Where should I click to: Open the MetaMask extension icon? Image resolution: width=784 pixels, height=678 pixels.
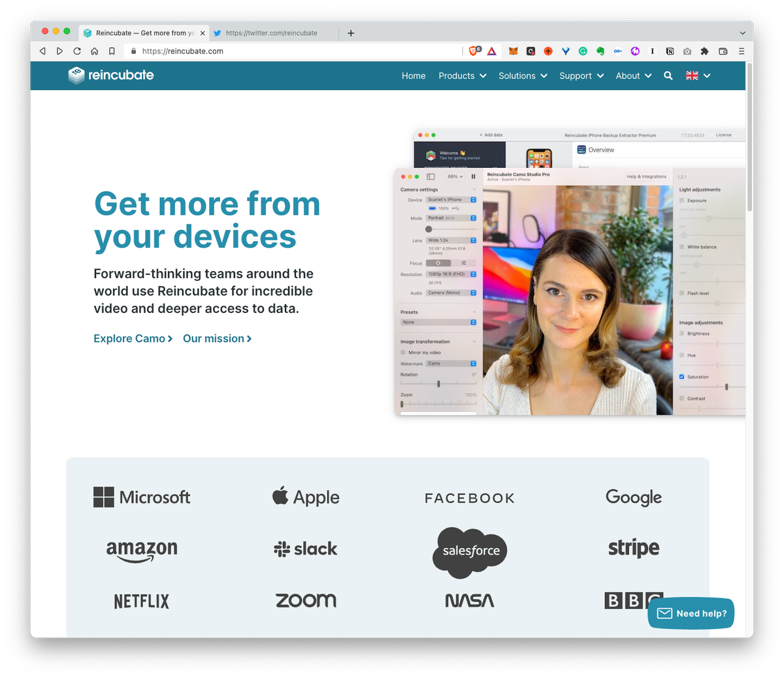[514, 51]
